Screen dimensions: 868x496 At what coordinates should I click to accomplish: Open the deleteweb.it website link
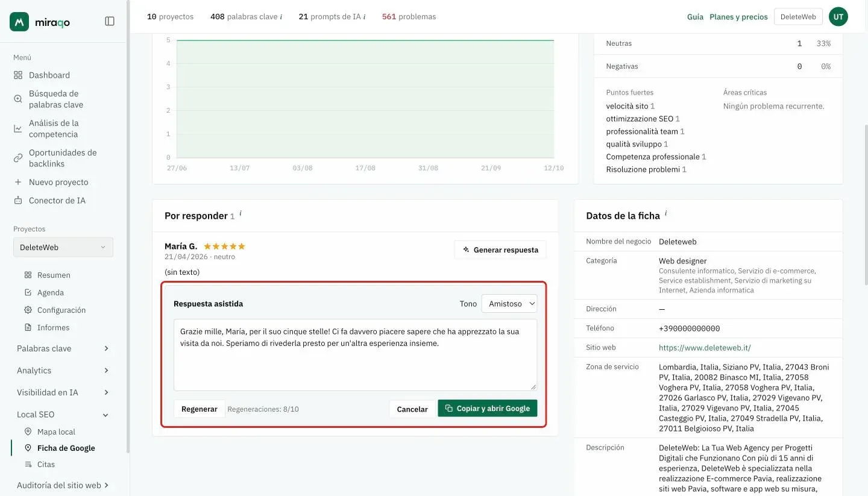pos(705,348)
